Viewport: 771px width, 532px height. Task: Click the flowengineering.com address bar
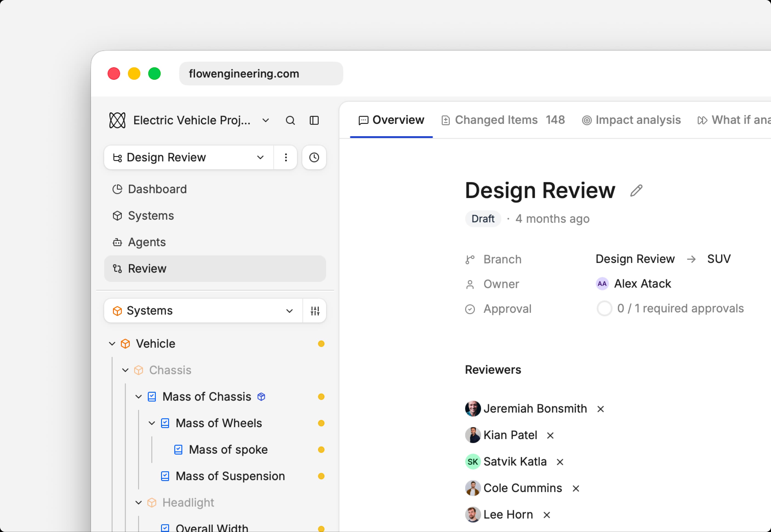point(261,74)
